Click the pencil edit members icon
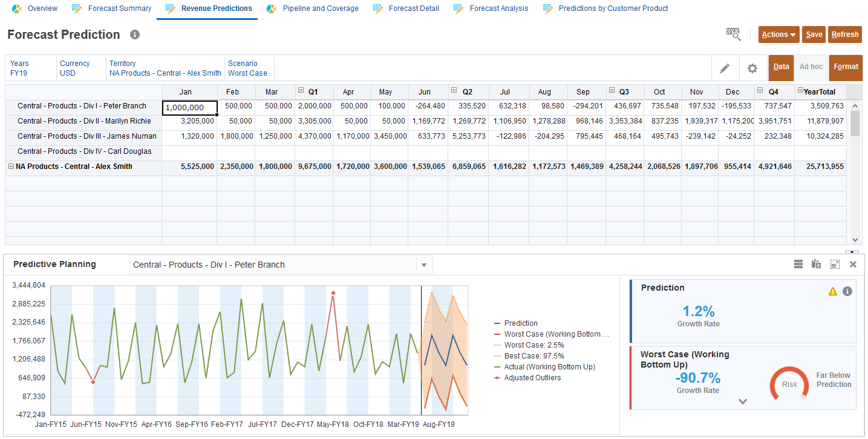868x439 pixels. [724, 68]
